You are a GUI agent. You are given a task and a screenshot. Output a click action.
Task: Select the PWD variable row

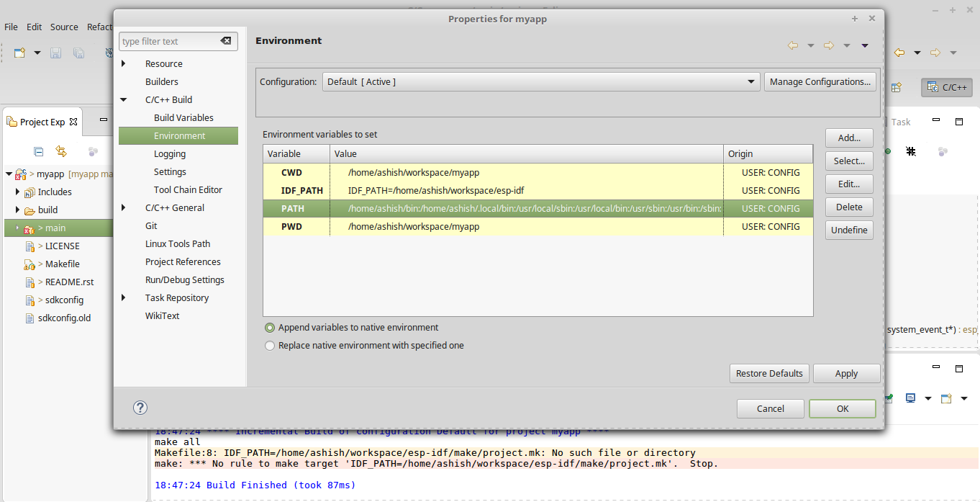coord(537,226)
